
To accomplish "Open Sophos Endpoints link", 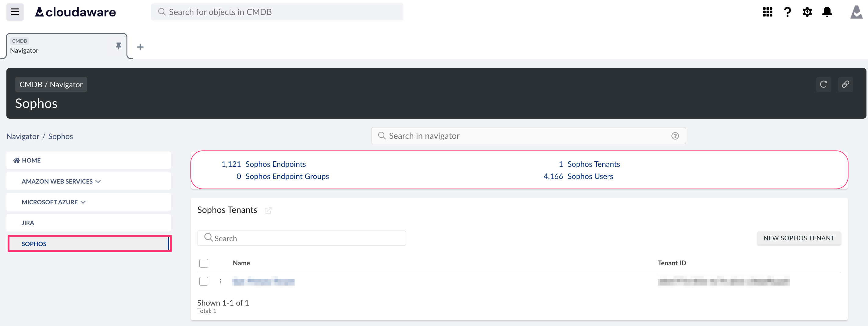I will tap(275, 164).
